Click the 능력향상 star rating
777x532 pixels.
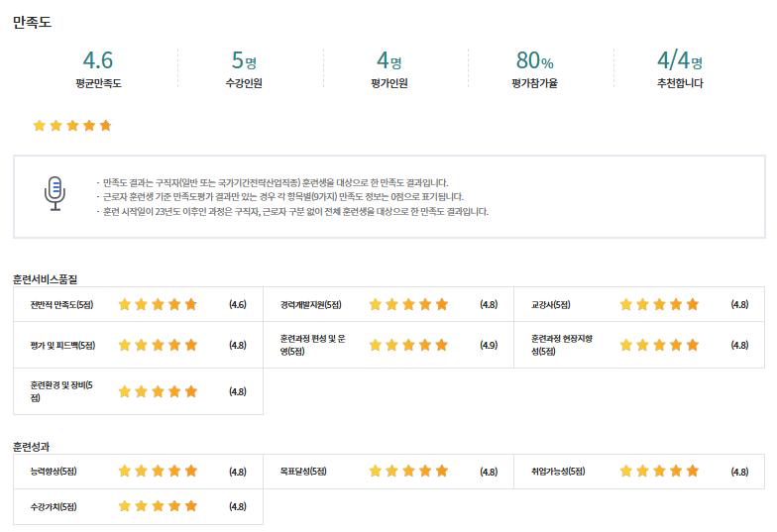[158, 472]
